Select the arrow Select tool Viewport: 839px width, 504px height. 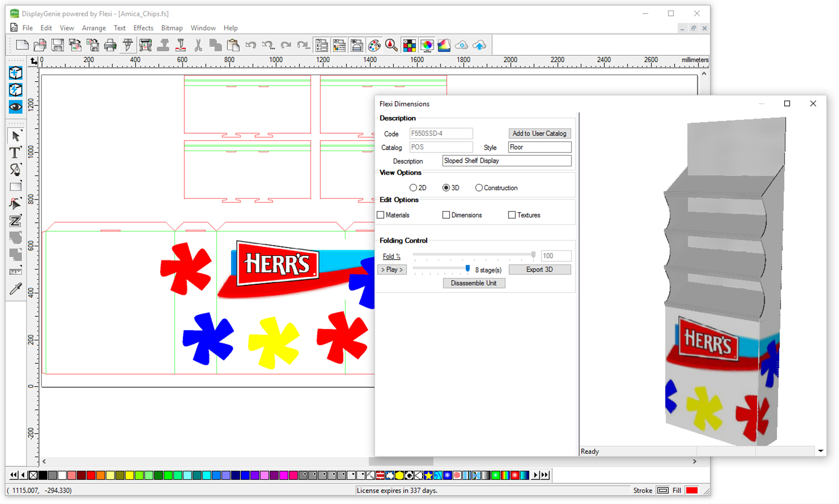click(15, 136)
